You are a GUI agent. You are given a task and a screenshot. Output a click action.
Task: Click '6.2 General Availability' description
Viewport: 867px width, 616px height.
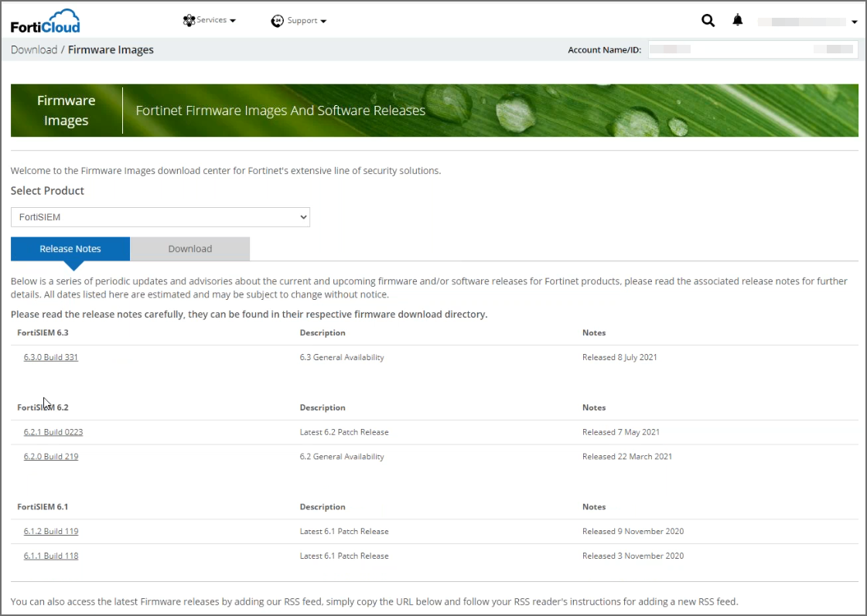342,456
